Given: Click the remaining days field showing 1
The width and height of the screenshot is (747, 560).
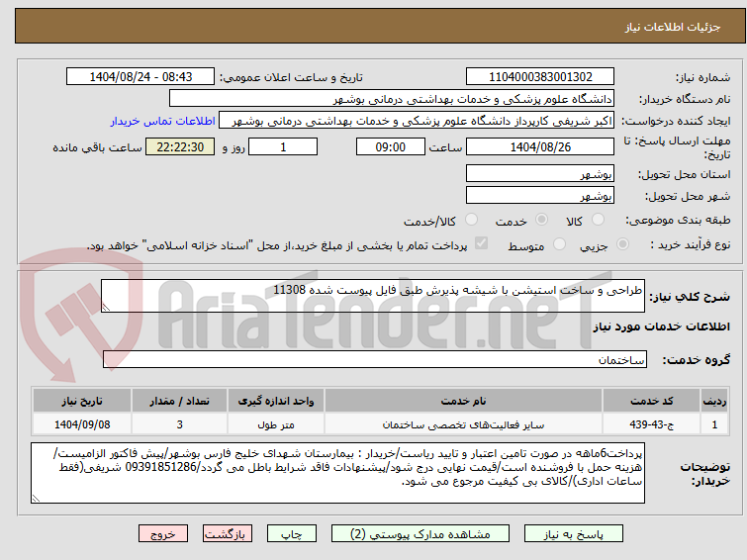Looking at the screenshot, I should point(283,146).
